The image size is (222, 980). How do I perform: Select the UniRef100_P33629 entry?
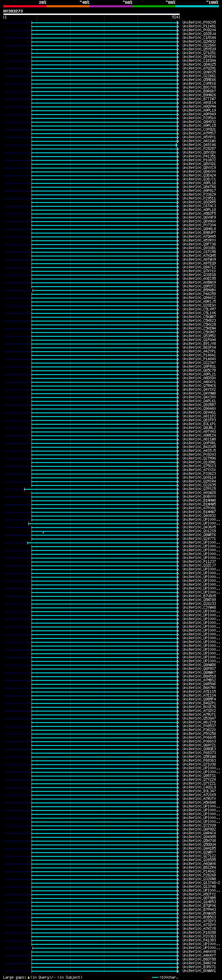pos(199,194)
